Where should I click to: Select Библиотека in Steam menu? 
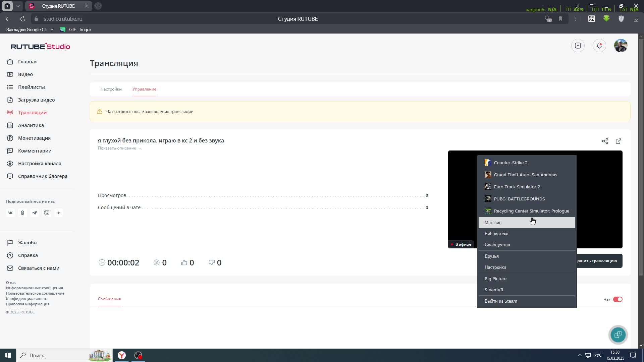pos(527,234)
